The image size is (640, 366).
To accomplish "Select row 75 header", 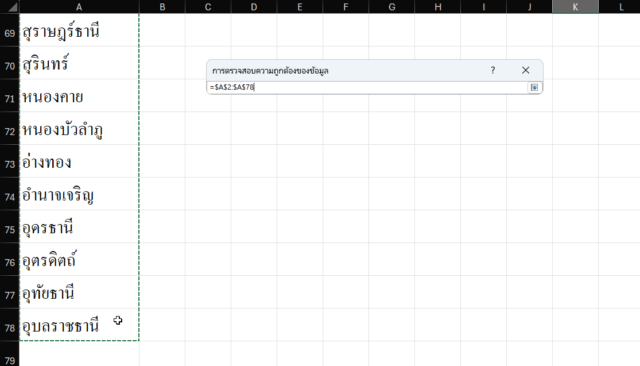I will [9, 226].
